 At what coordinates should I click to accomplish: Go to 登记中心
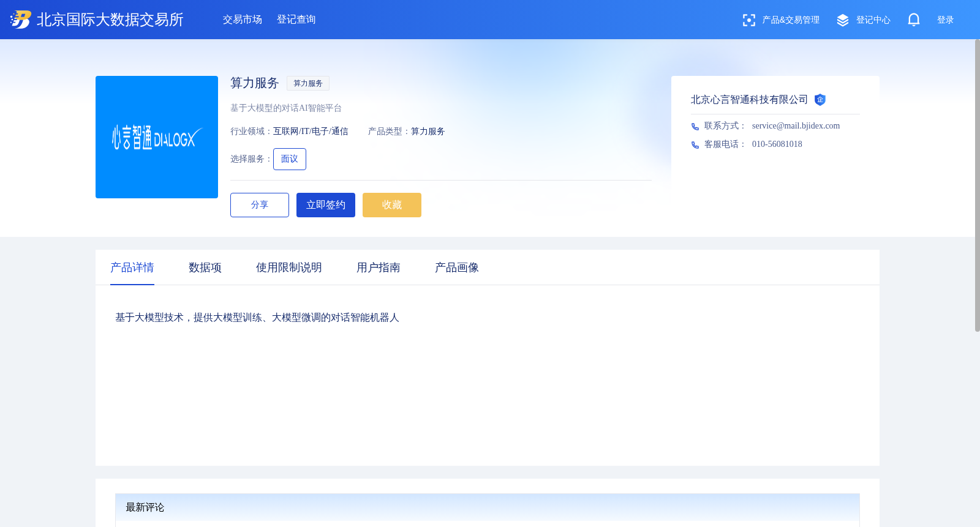coord(873,20)
